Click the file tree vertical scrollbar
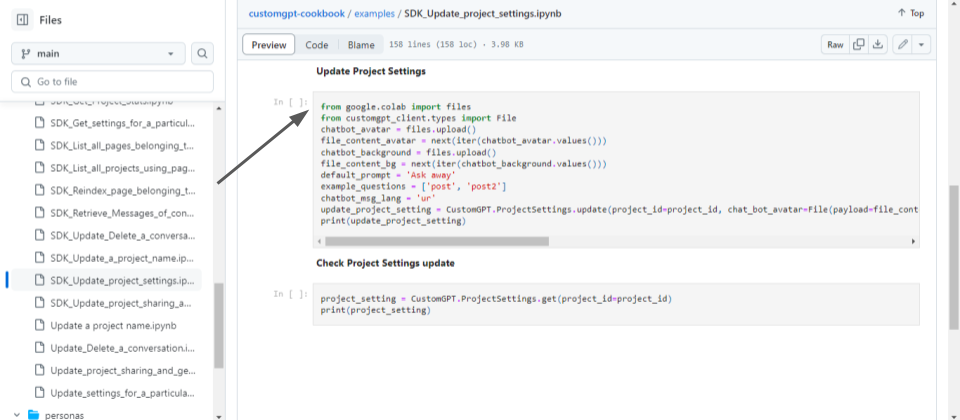The image size is (960, 420). 219,325
